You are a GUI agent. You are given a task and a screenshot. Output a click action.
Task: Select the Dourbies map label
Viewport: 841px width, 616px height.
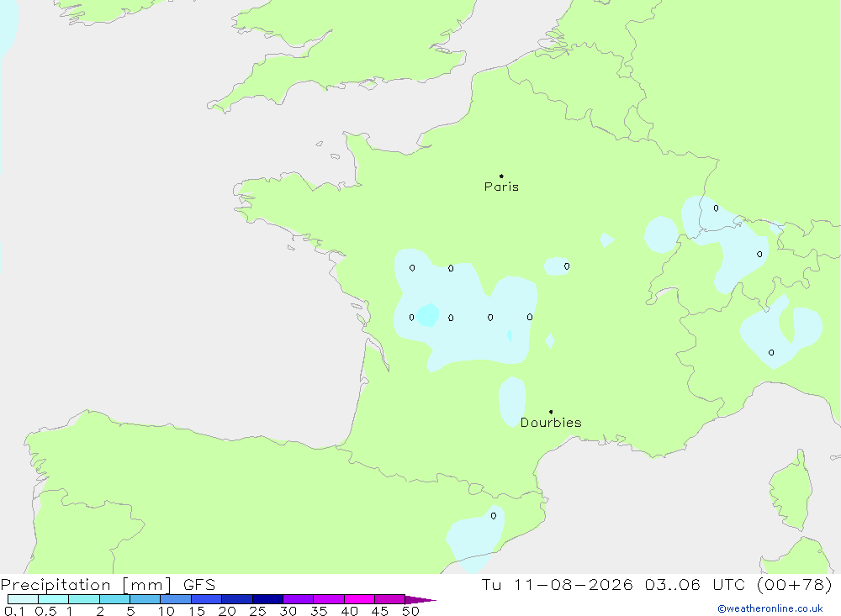(551, 423)
